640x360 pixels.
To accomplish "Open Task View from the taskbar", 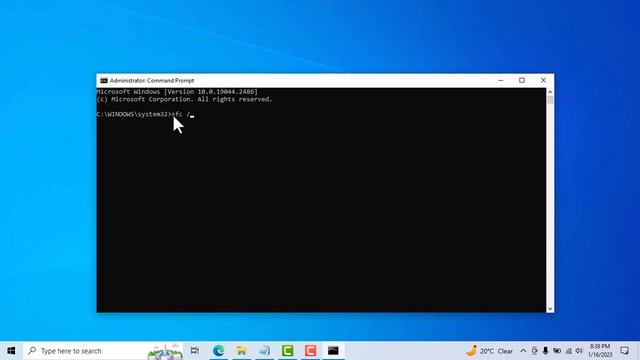I will pyautogui.click(x=195, y=351).
